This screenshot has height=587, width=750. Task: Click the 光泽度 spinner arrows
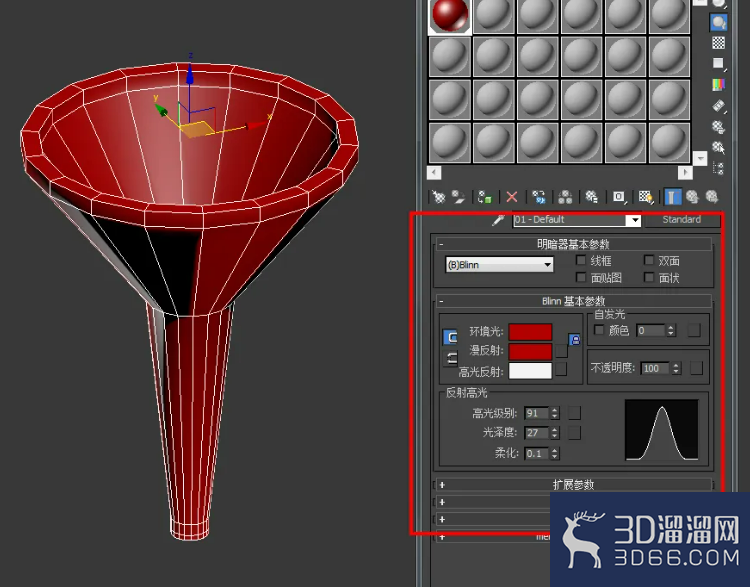554,432
